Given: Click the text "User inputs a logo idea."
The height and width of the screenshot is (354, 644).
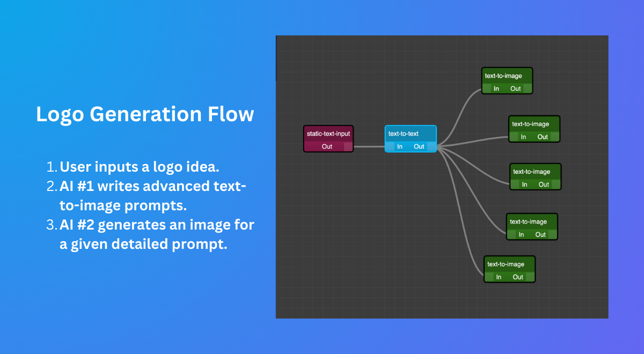Looking at the screenshot, I should [140, 166].
